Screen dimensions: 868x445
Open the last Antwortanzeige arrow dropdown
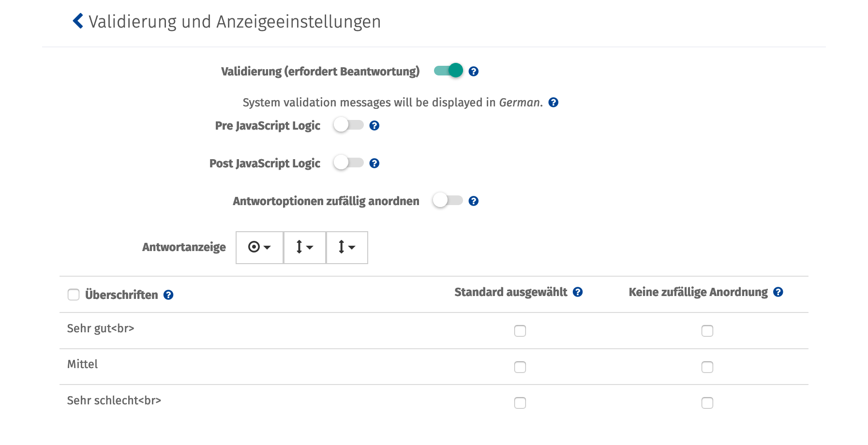point(347,248)
